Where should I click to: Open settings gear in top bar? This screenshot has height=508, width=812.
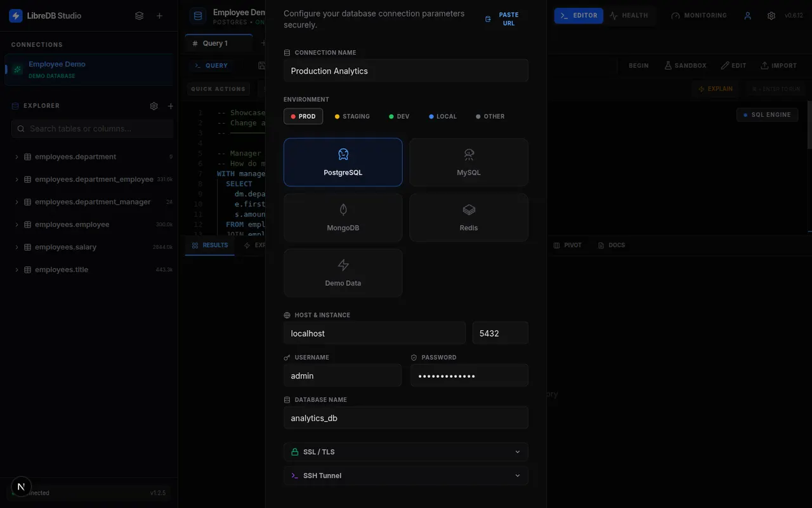coord(771,16)
